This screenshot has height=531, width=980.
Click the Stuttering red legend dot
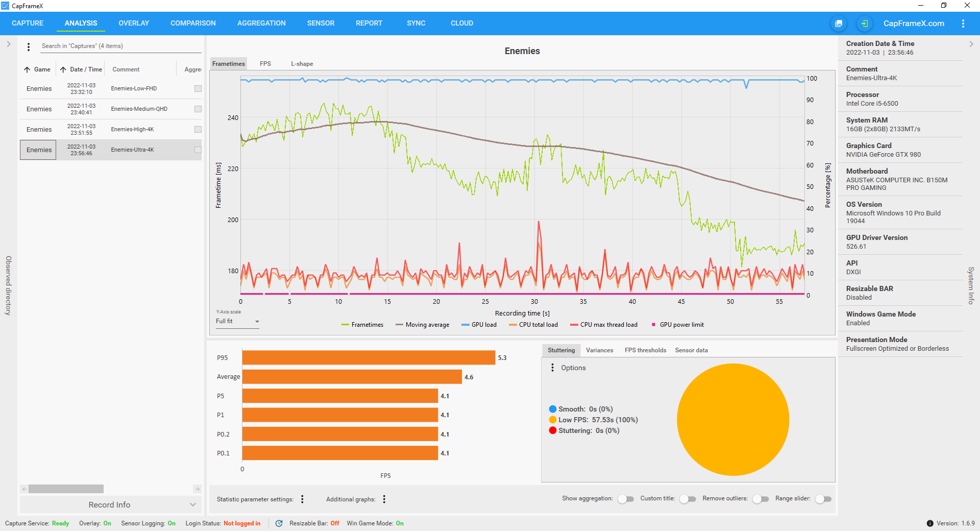click(552, 430)
